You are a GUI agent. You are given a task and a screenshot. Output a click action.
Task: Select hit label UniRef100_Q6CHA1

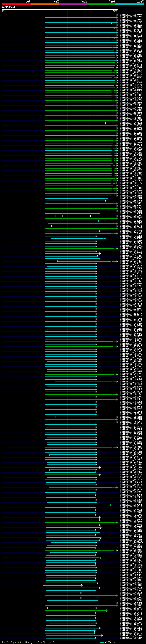[x=131, y=635]
